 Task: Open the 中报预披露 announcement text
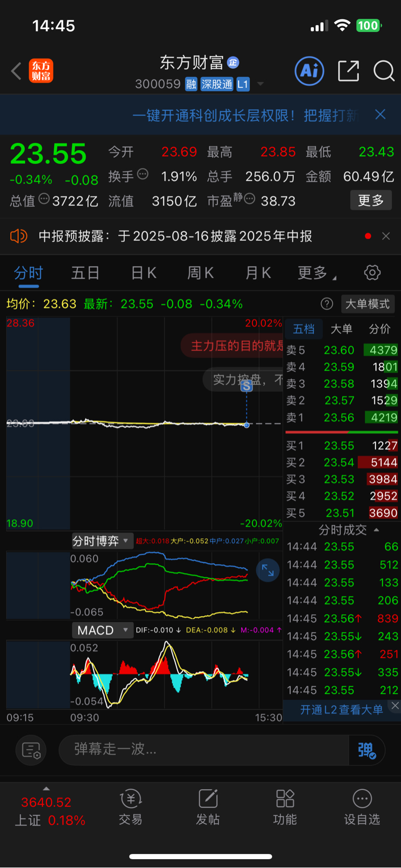175,236
